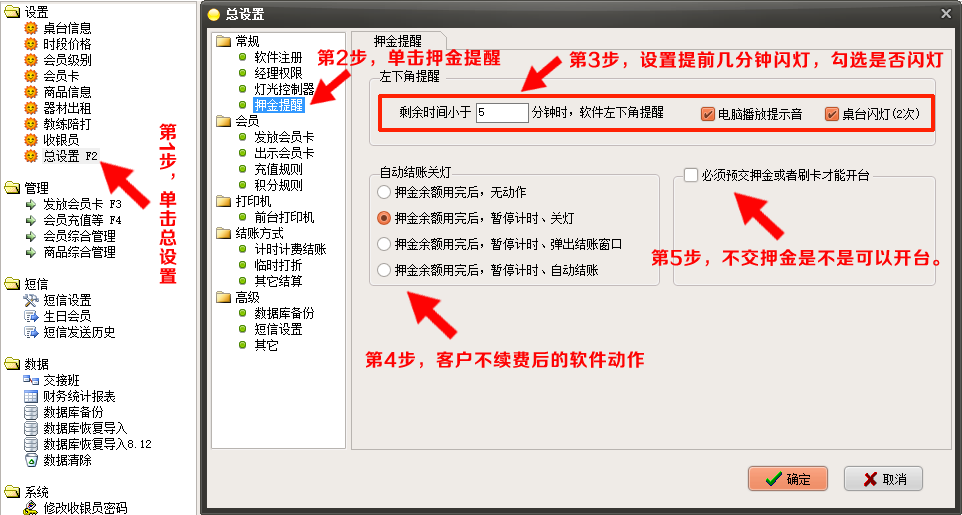This screenshot has width=962, height=515.
Task: Open 前台打印机 in settings tree
Action: [284, 217]
